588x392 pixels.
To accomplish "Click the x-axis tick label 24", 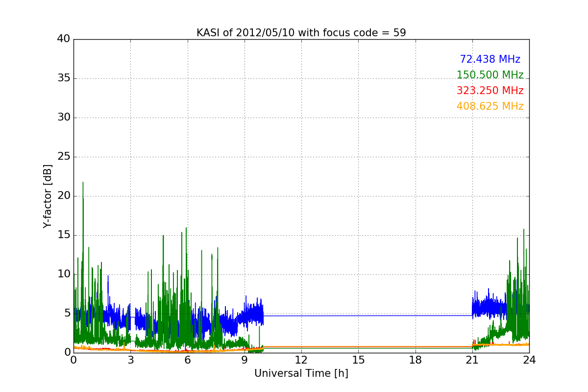I will [x=529, y=360].
